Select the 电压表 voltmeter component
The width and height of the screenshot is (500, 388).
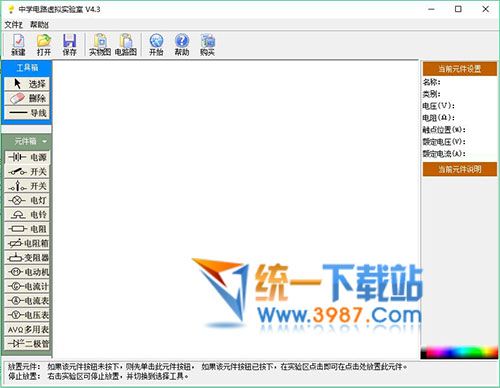27,315
